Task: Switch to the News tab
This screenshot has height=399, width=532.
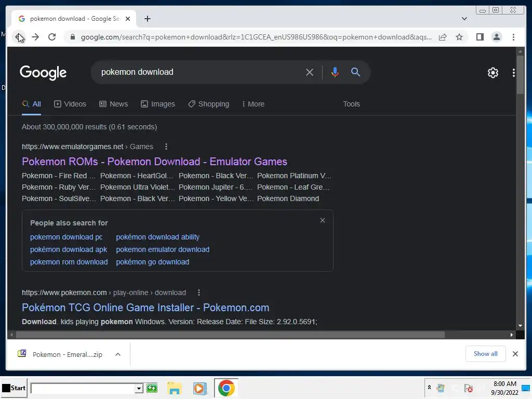Action: pyautogui.click(x=113, y=104)
